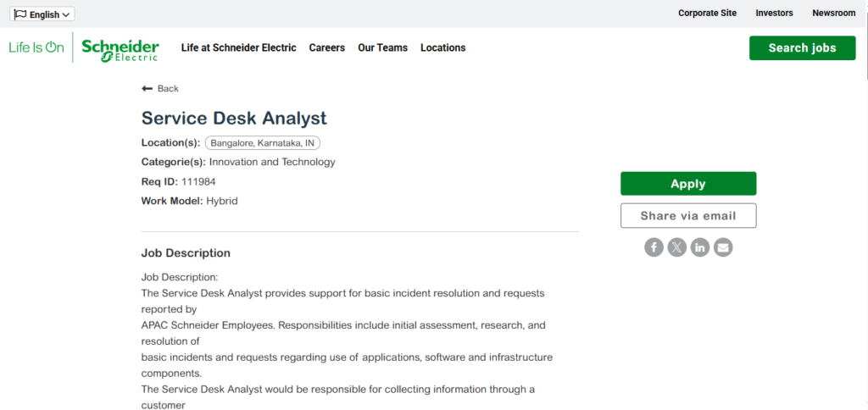Click the Schneider Electric logo
868x410 pixels.
click(120, 49)
